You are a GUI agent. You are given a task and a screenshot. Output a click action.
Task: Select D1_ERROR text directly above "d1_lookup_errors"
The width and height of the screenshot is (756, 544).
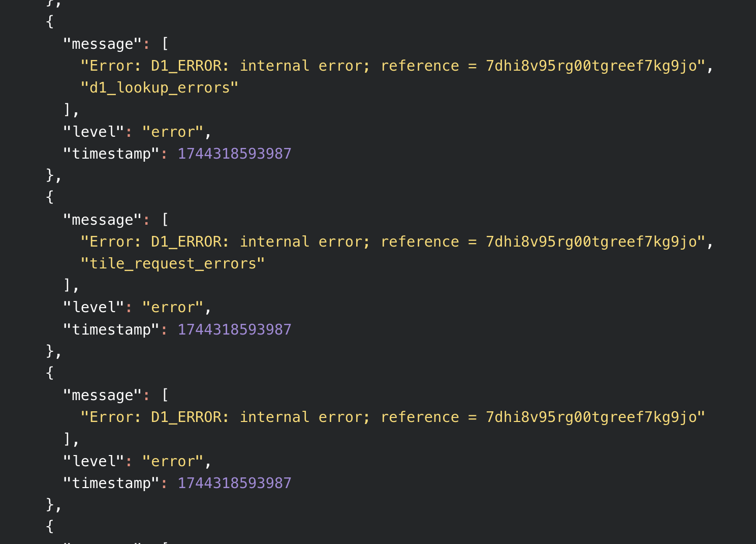click(186, 66)
